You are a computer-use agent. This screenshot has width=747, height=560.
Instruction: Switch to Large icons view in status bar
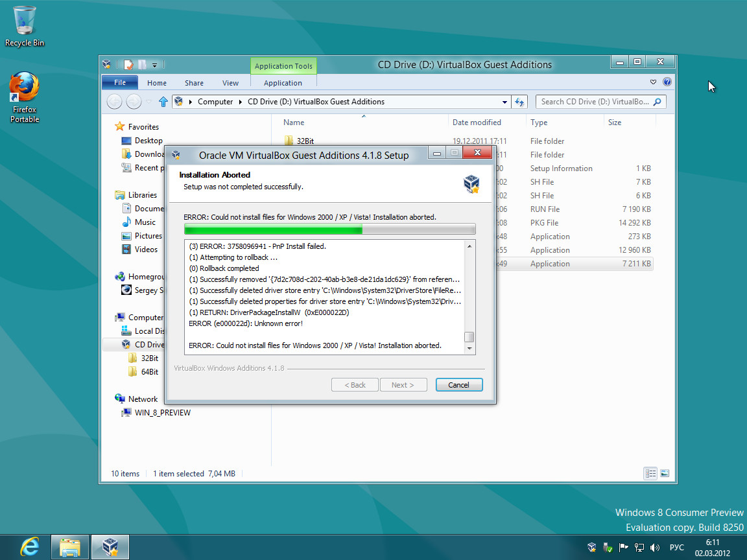[665, 473]
